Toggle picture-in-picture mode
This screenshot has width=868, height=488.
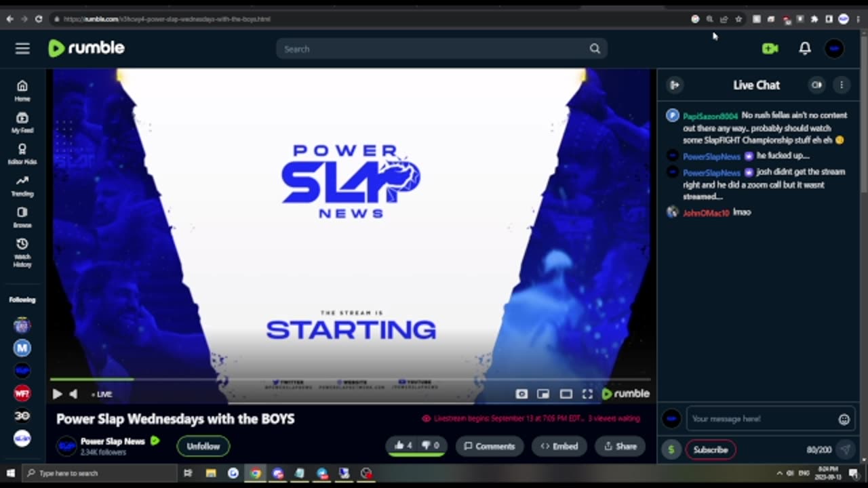(543, 394)
